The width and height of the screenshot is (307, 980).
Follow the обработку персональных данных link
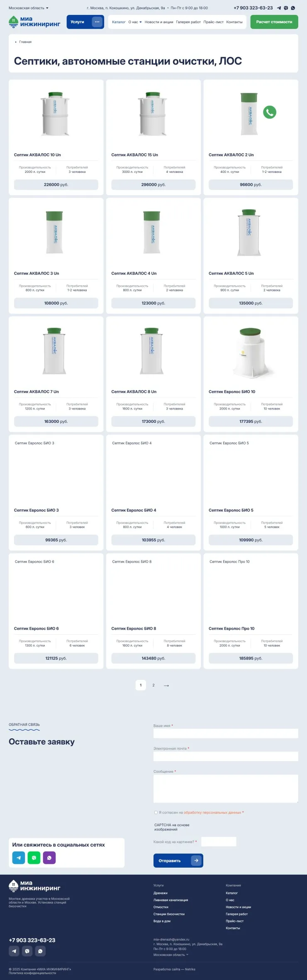coord(212,813)
